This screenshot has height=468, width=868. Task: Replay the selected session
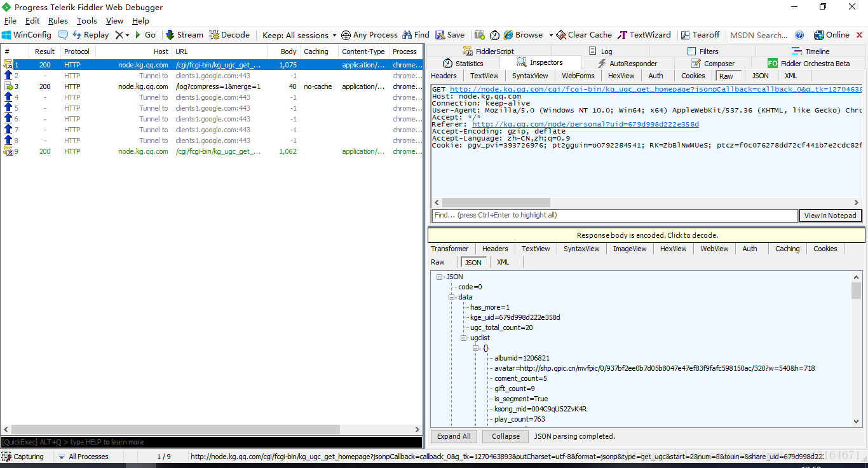click(90, 35)
